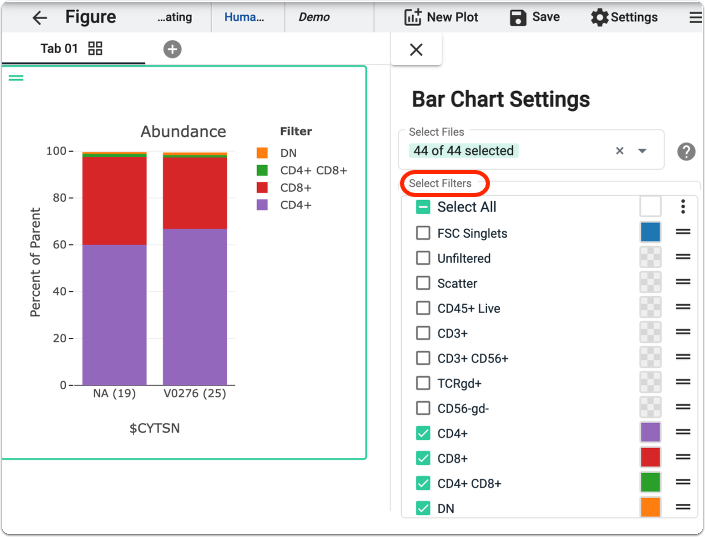This screenshot has width=705, height=537.
Task: Click the CD45+ Live reorder handle
Action: tap(683, 307)
